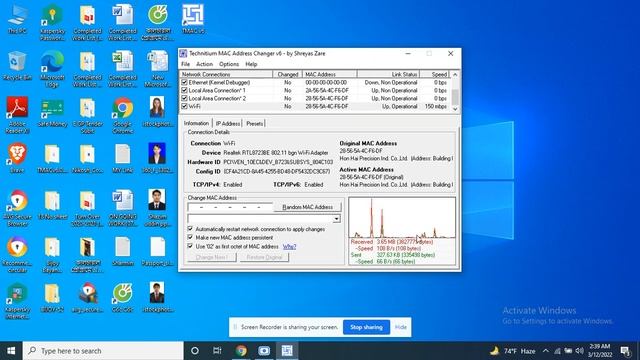Sort by the MAC Address column header
Image resolution: width=640 pixels, height=360 pixels.
pos(329,74)
